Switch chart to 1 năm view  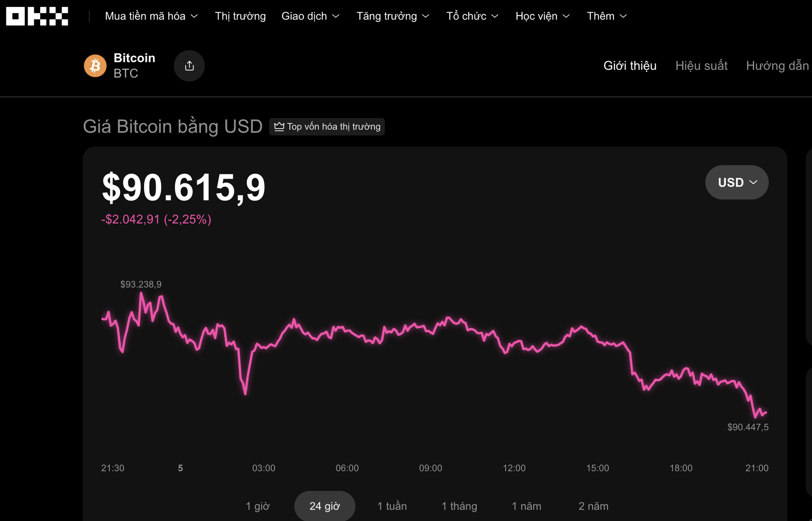tap(527, 506)
